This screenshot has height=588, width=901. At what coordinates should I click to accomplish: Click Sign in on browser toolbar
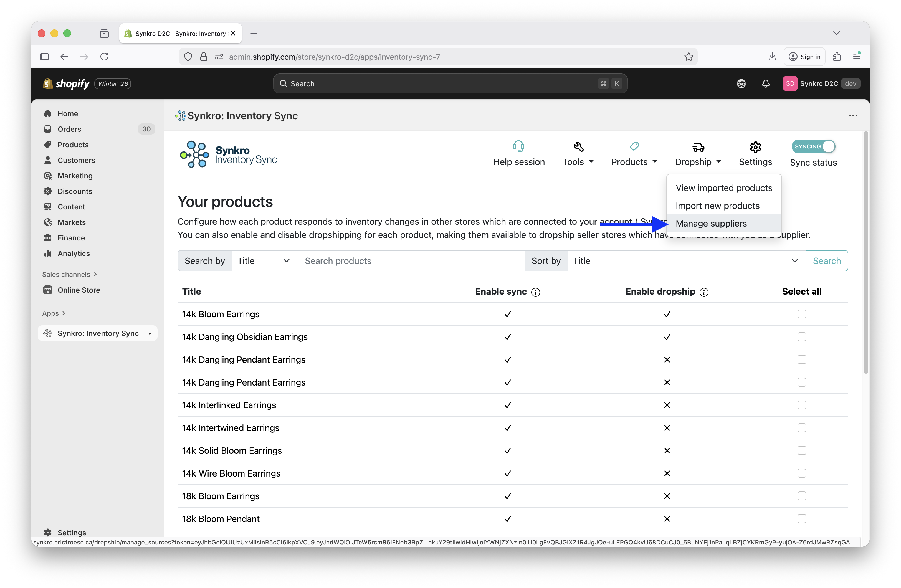coord(804,56)
